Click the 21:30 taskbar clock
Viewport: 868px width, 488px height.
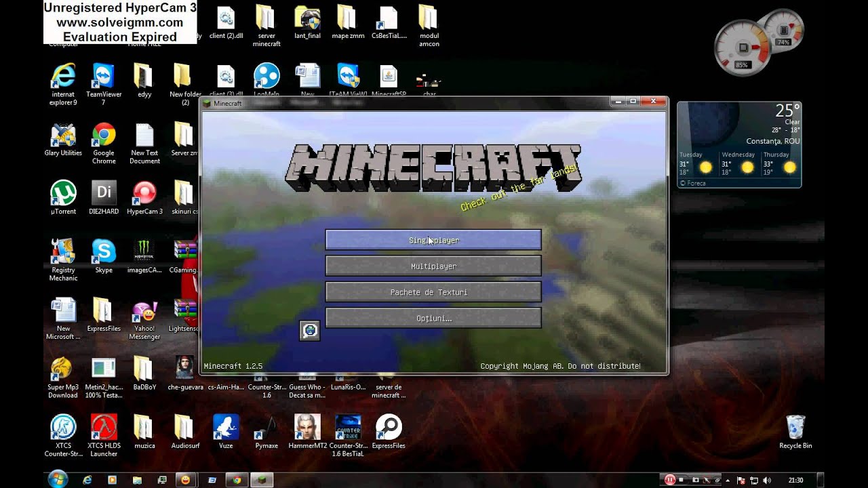[796, 480]
